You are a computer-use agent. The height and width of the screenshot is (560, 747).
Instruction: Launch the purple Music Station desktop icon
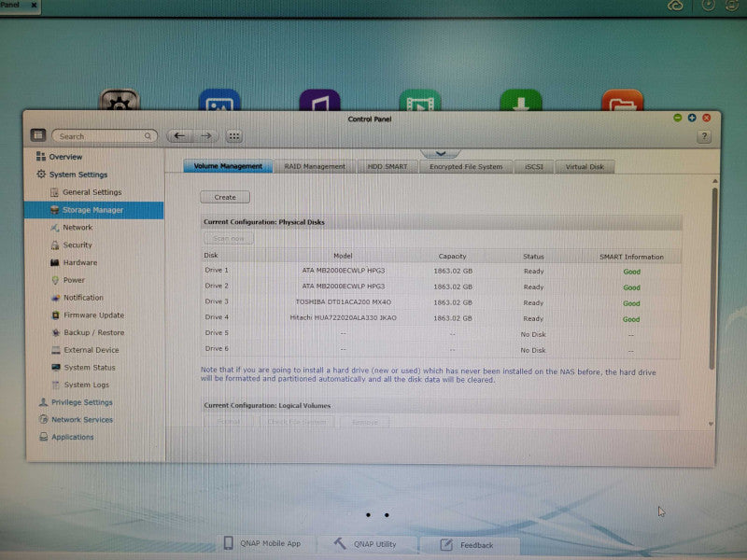(319, 100)
